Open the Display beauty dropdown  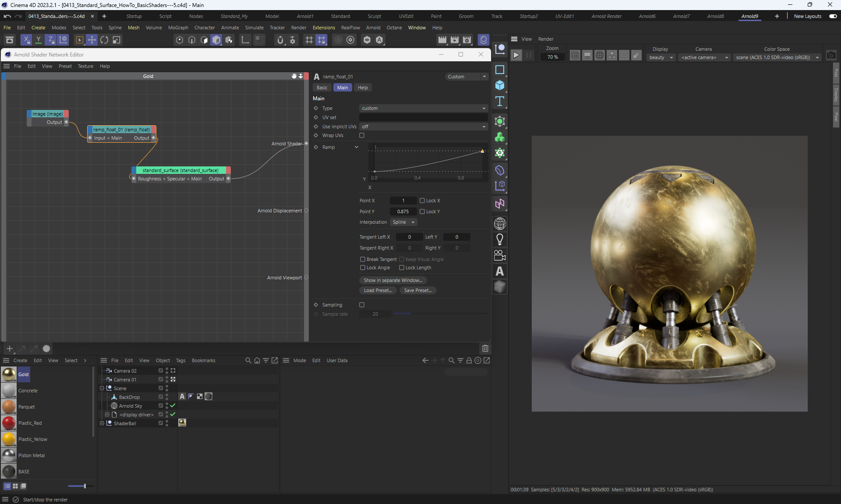pyautogui.click(x=661, y=57)
